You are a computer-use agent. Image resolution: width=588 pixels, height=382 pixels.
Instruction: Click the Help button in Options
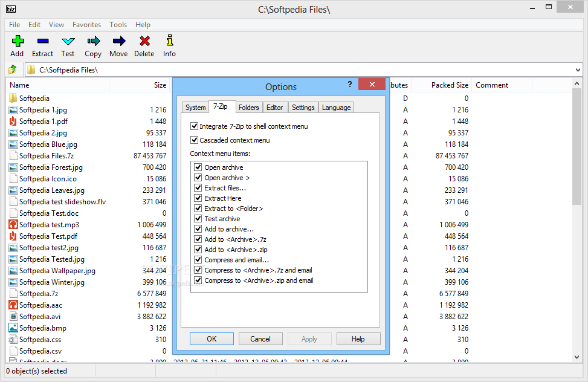358,339
